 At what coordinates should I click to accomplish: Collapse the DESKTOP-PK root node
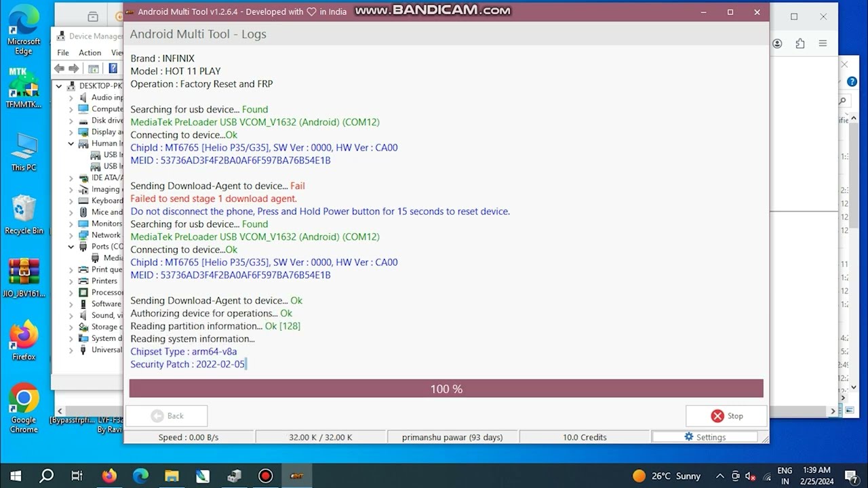(59, 86)
